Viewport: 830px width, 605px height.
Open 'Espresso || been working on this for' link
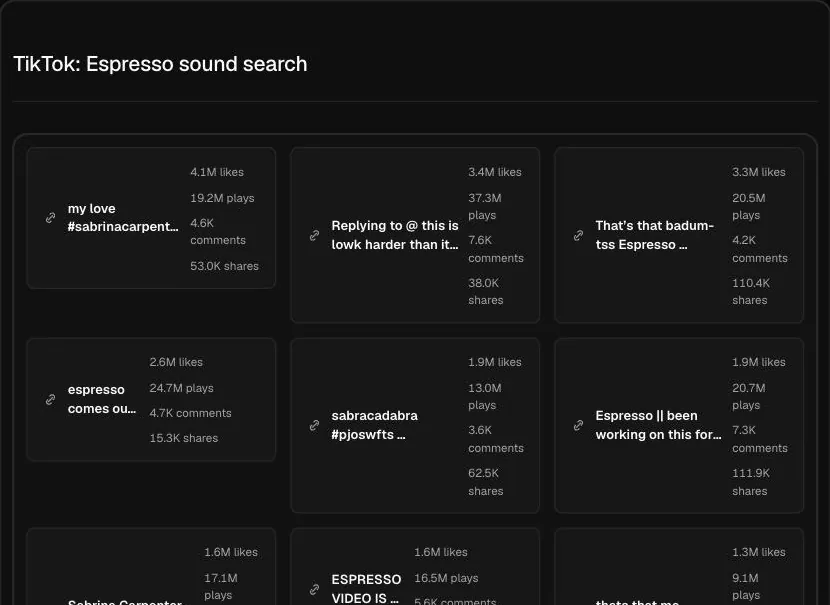click(x=658, y=425)
